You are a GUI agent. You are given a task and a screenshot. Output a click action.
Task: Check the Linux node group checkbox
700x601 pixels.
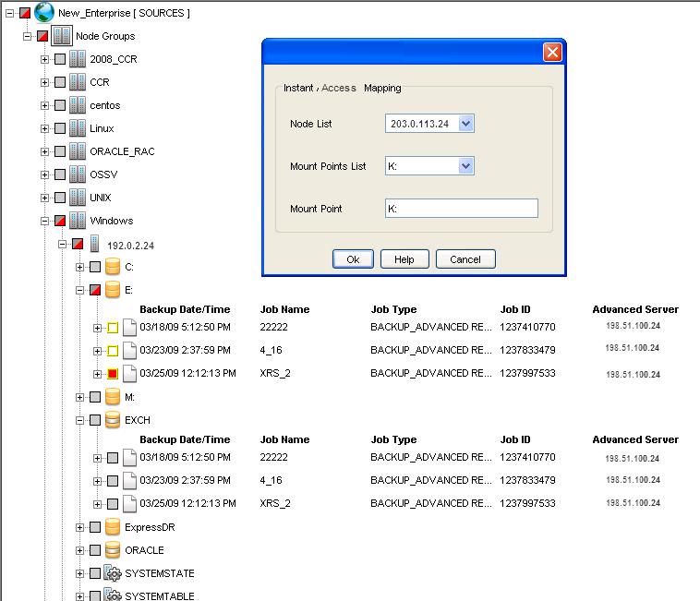coord(60,128)
